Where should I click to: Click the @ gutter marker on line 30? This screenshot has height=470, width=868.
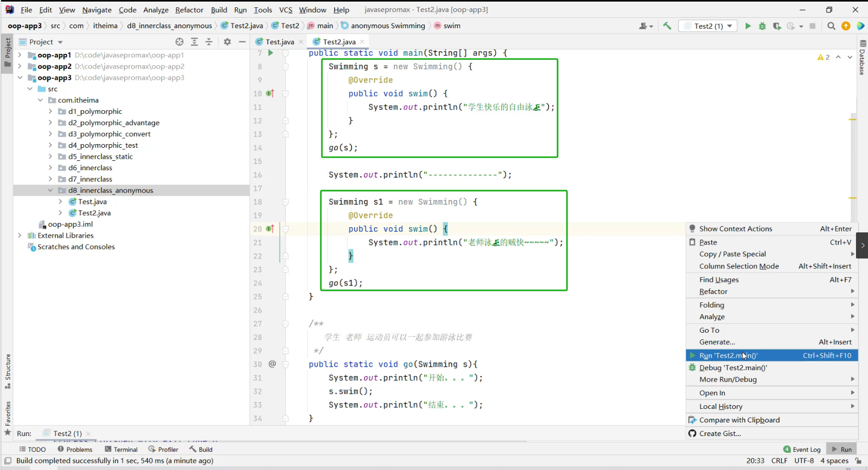[272, 364]
